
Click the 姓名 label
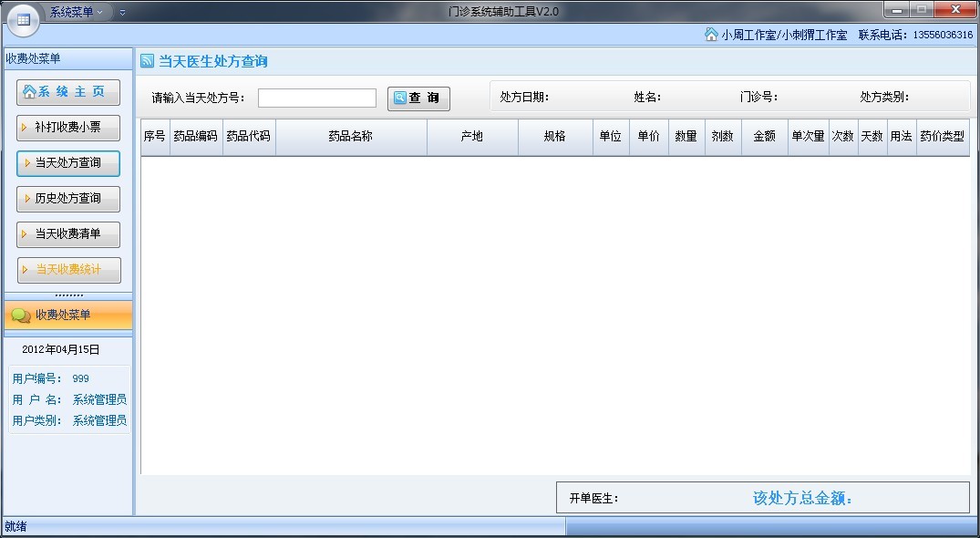point(647,98)
